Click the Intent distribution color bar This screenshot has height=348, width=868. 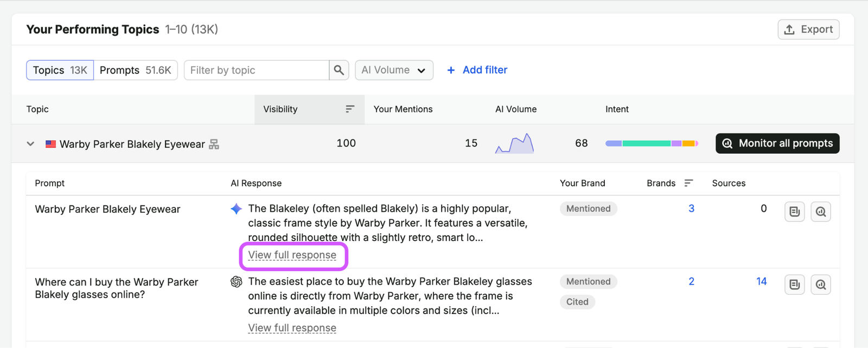pos(652,143)
